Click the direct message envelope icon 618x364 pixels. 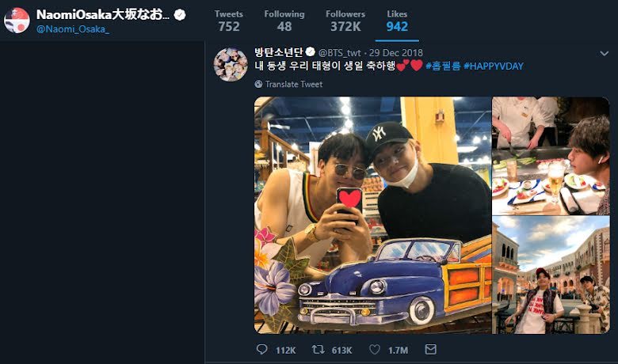[430, 350]
